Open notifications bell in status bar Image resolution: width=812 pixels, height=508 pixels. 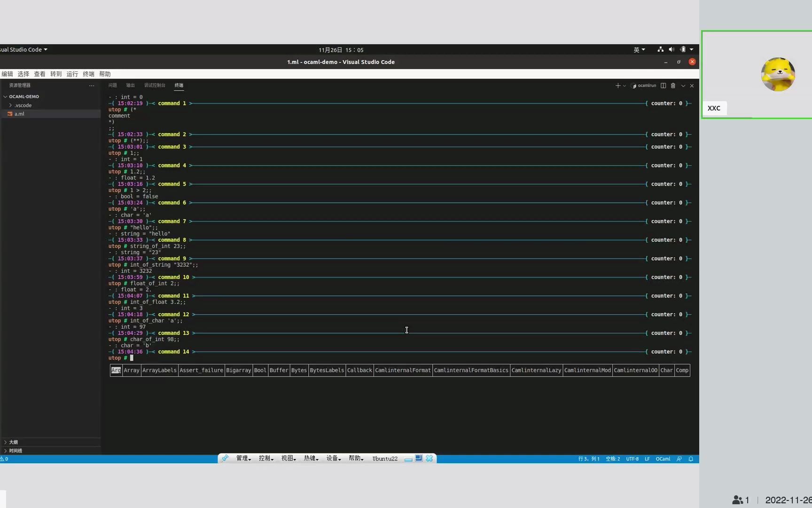click(691, 459)
